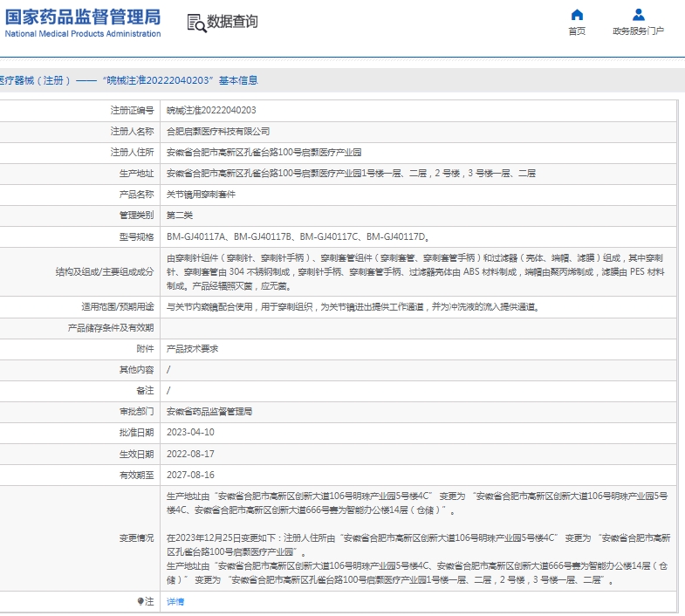This screenshot has width=685, height=616.
Task: Click the model spec BM-GJ40117A value
Action: click(x=195, y=236)
